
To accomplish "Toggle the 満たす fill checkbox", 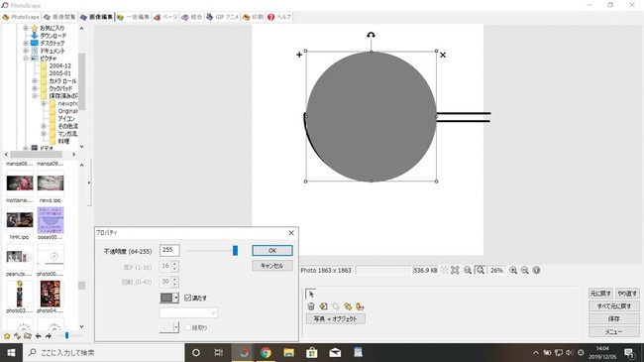I will coord(187,298).
